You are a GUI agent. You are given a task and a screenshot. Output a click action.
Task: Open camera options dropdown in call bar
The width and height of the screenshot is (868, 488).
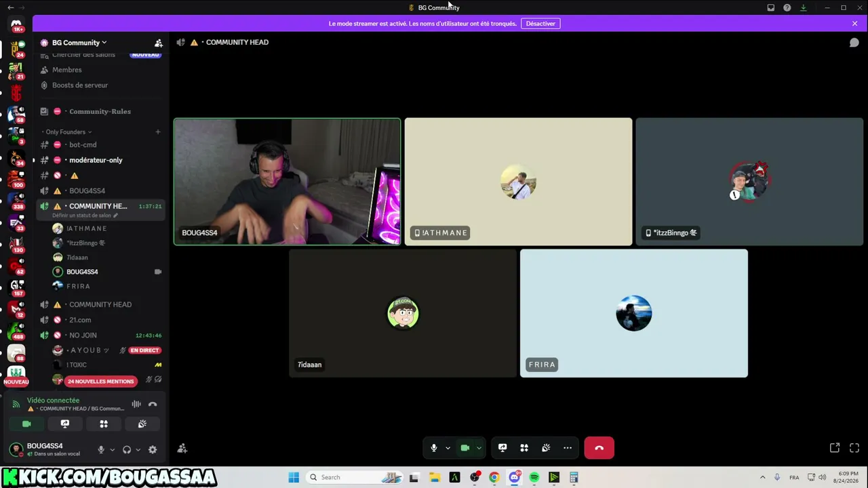479,448
